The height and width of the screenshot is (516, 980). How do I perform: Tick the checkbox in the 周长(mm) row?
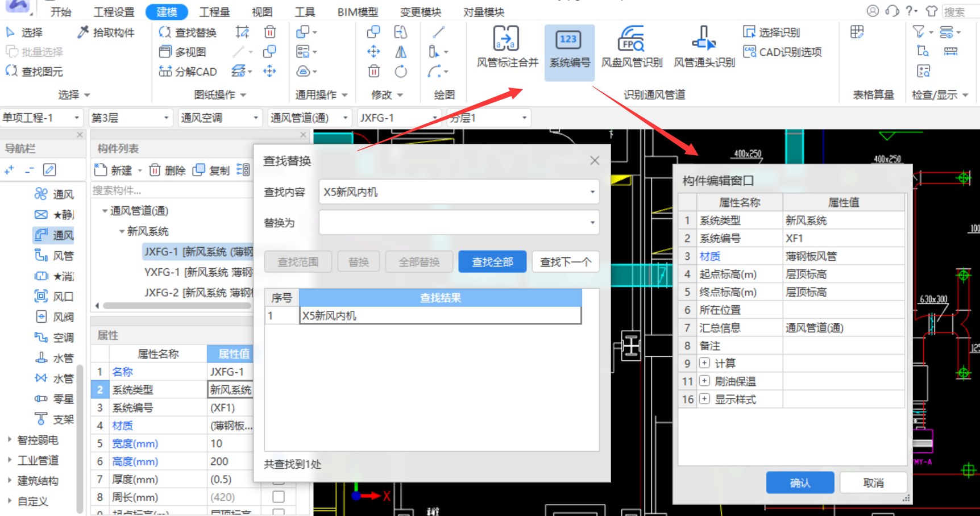pyautogui.click(x=279, y=497)
